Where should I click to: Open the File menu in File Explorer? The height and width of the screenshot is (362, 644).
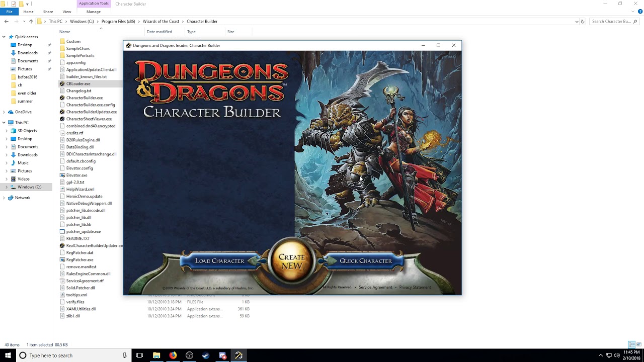pyautogui.click(x=9, y=12)
